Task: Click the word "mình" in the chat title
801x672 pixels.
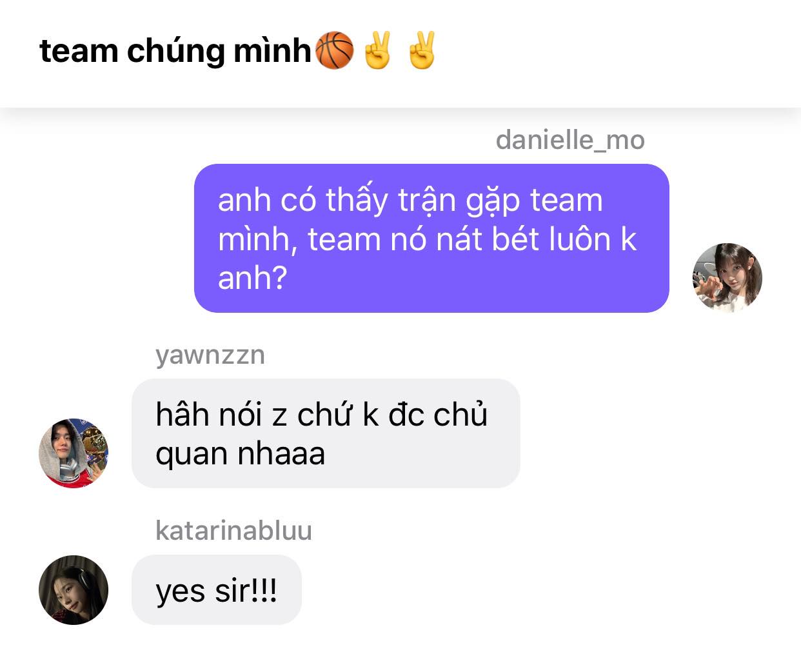Action: click(x=272, y=51)
